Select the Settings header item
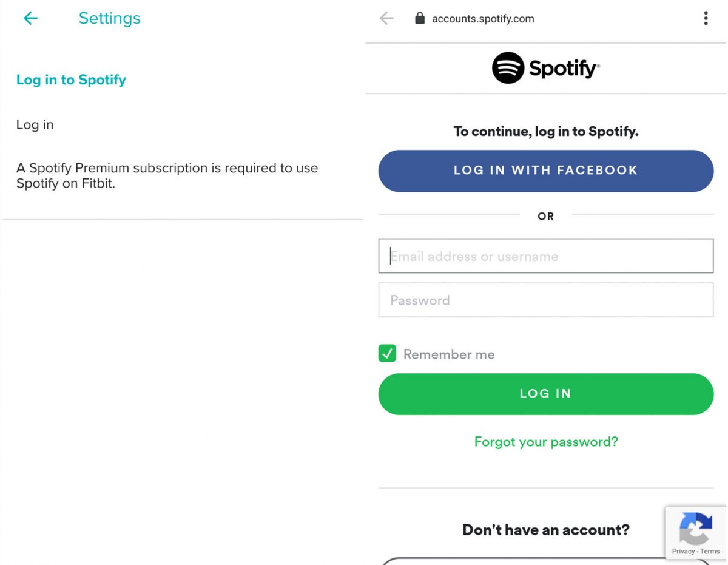 coord(109,18)
